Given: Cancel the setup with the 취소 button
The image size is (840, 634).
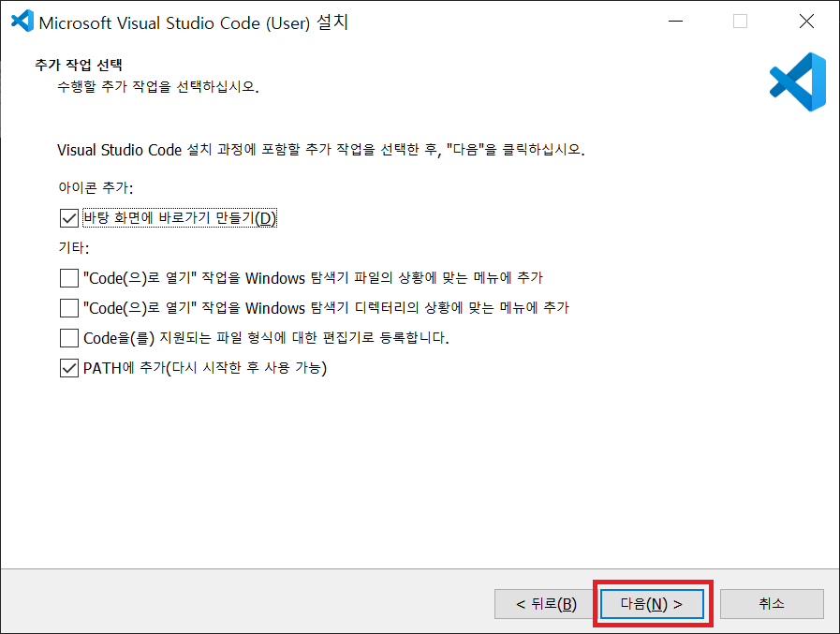Looking at the screenshot, I should pyautogui.click(x=772, y=604).
